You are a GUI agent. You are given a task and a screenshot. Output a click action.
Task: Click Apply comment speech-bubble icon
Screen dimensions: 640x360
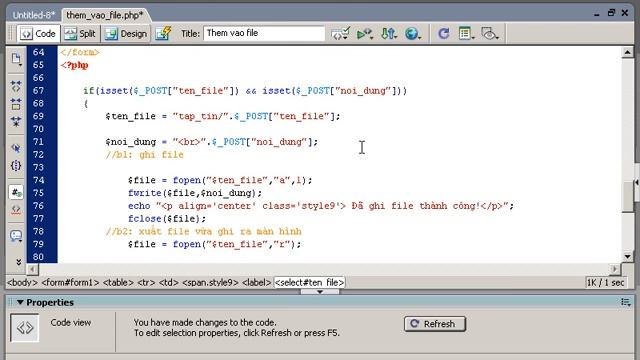tap(16, 236)
